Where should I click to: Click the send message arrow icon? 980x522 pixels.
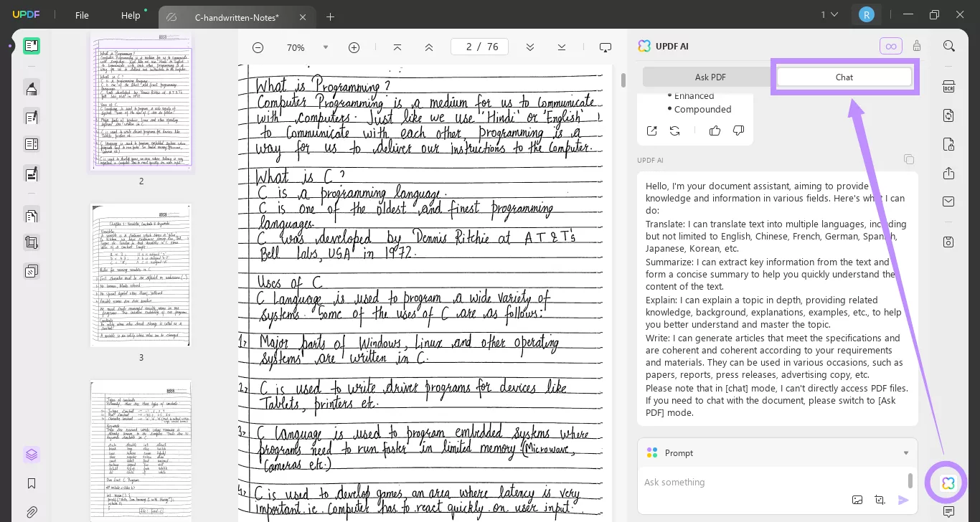click(x=903, y=500)
